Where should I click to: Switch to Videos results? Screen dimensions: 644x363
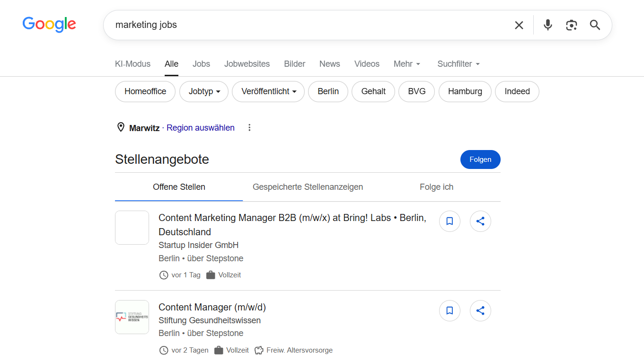[367, 64]
